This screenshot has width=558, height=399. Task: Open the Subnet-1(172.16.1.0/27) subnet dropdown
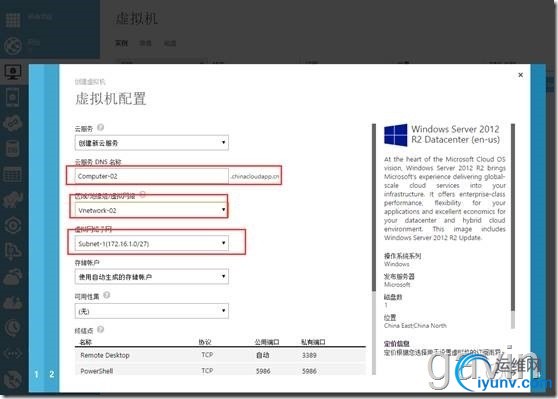coord(152,243)
